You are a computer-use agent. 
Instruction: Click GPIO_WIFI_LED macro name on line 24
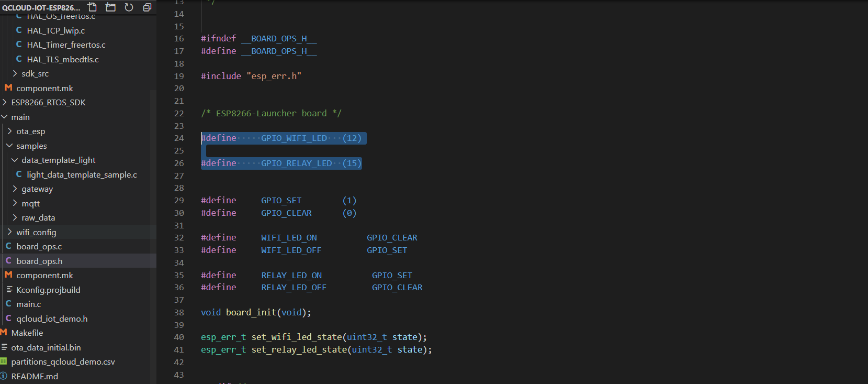click(294, 138)
